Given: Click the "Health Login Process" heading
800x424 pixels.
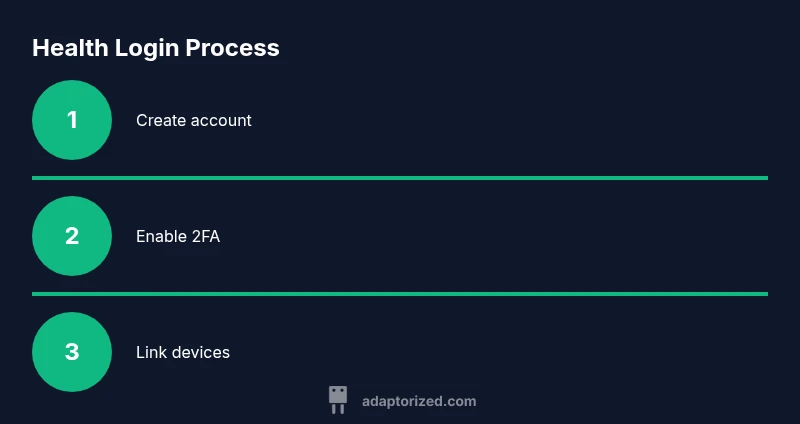Looking at the screenshot, I should [x=156, y=47].
